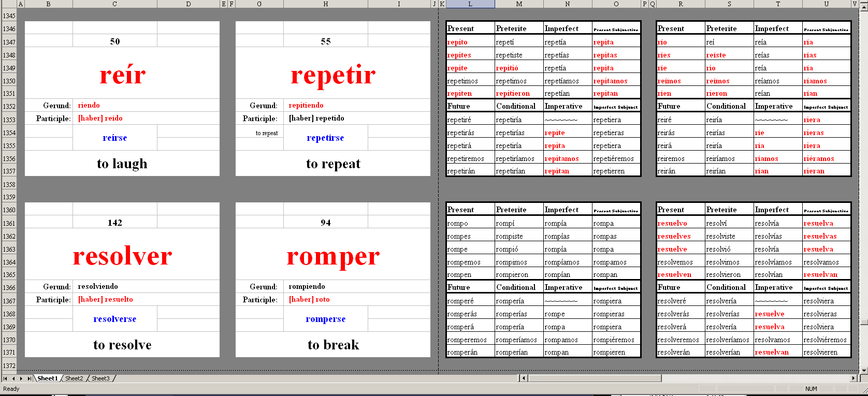The height and width of the screenshot is (396, 868).
Task: Click the blue 'romperse' cell
Action: point(326,319)
